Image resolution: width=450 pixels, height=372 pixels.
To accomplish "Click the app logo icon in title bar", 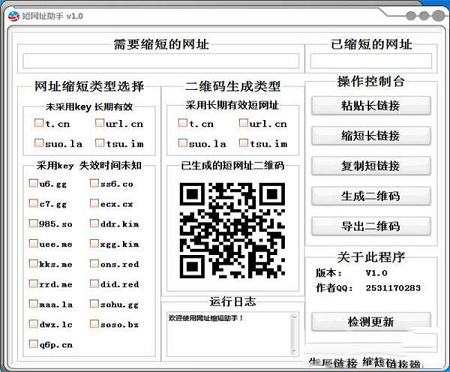I will pos(14,16).
